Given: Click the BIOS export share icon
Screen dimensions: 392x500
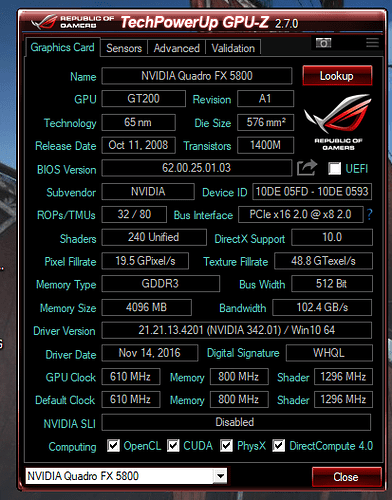Looking at the screenshot, I should [x=307, y=168].
